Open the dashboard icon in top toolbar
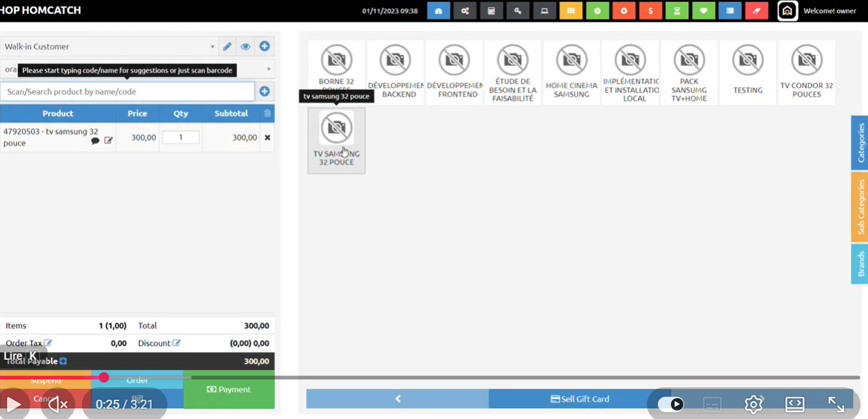868x419 pixels. pyautogui.click(x=438, y=11)
